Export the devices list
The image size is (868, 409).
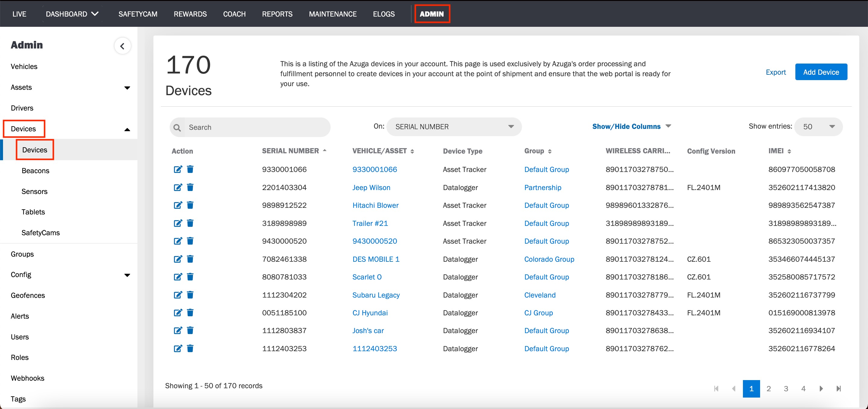tap(776, 72)
